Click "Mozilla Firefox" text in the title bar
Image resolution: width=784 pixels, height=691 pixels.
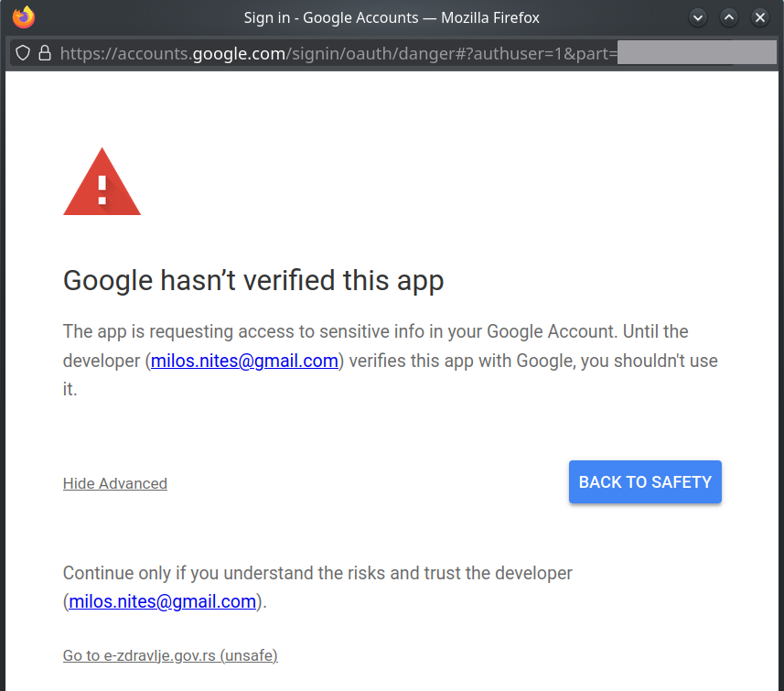[x=490, y=17]
